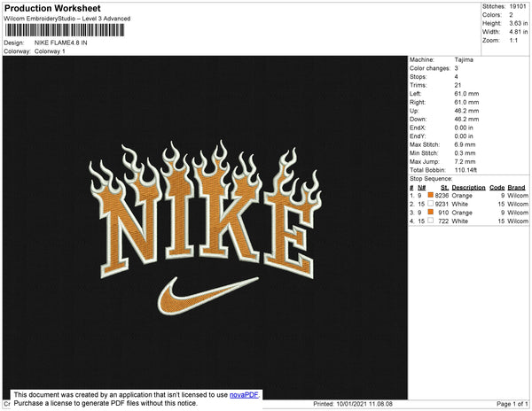Click 'White' description in stop row 4
532x411 pixels.
tap(459, 221)
